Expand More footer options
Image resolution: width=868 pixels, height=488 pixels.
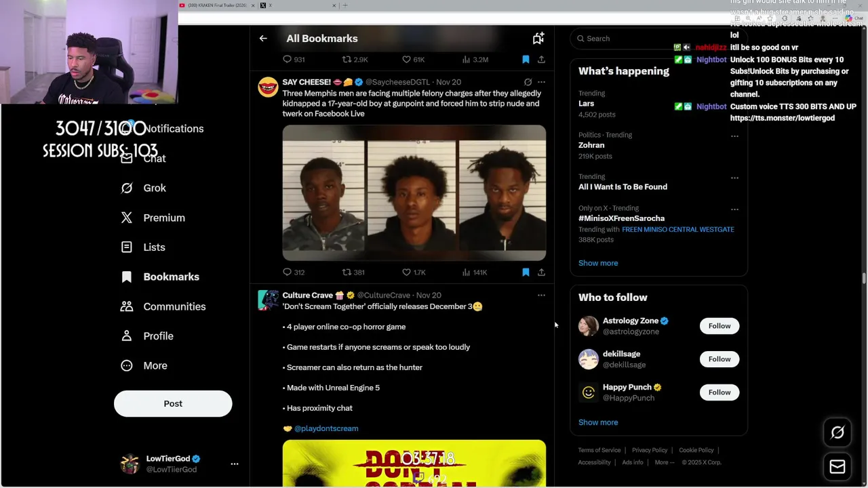665,462
